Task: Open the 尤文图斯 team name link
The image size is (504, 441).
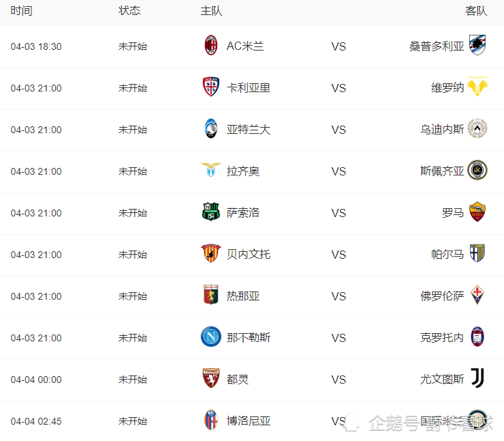Action: coord(442,379)
